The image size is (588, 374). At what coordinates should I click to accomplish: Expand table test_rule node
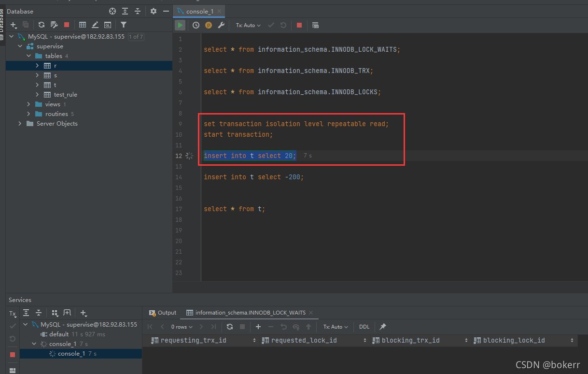click(38, 95)
